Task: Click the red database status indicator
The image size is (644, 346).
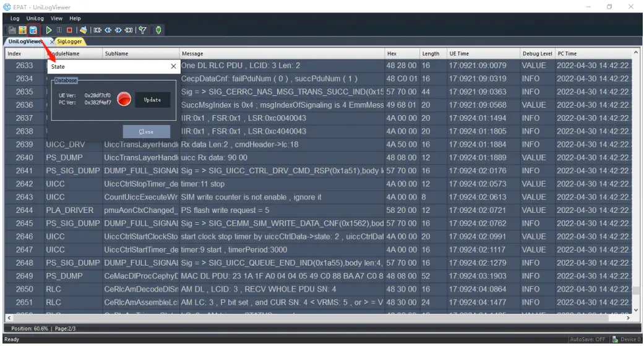Action: [x=124, y=99]
